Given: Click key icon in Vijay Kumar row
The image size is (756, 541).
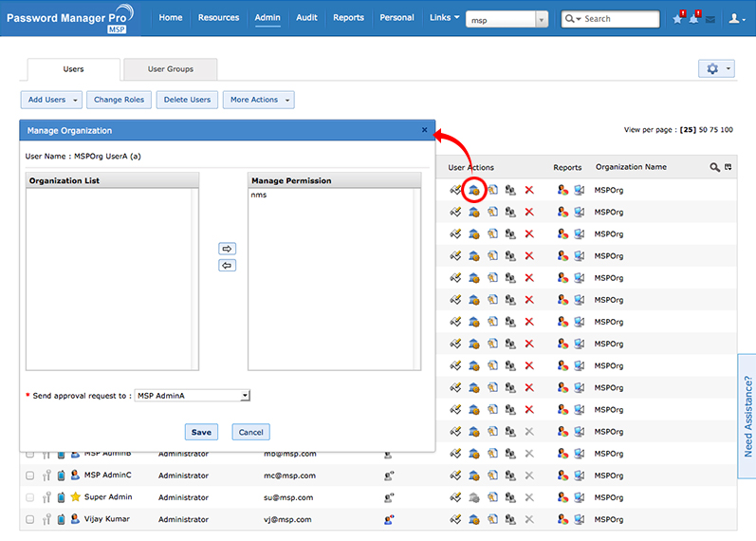Looking at the screenshot, I should (46, 519).
